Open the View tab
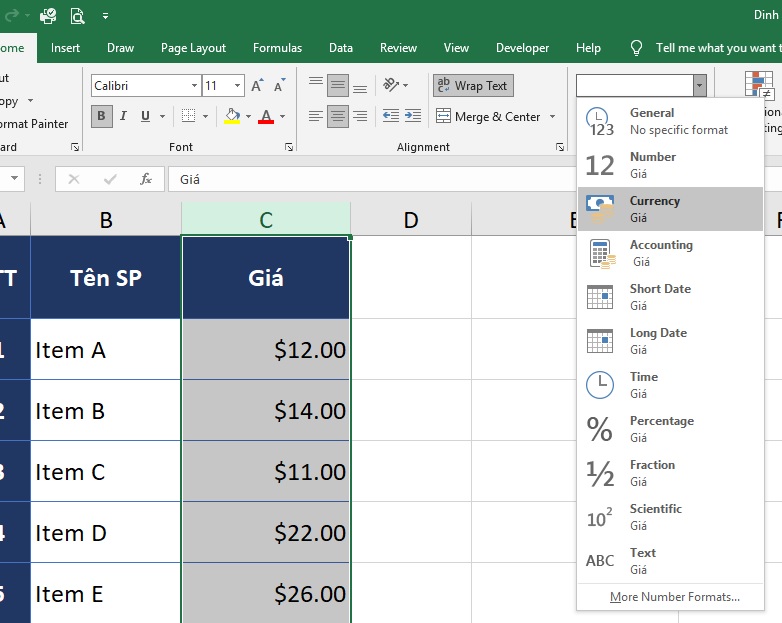The image size is (782, 623). point(456,48)
